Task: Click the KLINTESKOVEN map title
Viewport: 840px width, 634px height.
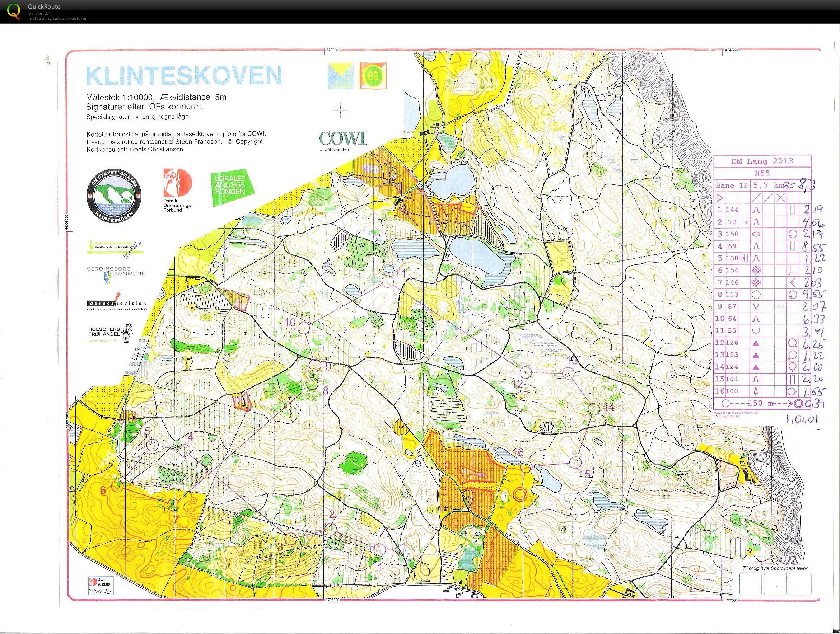Action: tap(185, 76)
